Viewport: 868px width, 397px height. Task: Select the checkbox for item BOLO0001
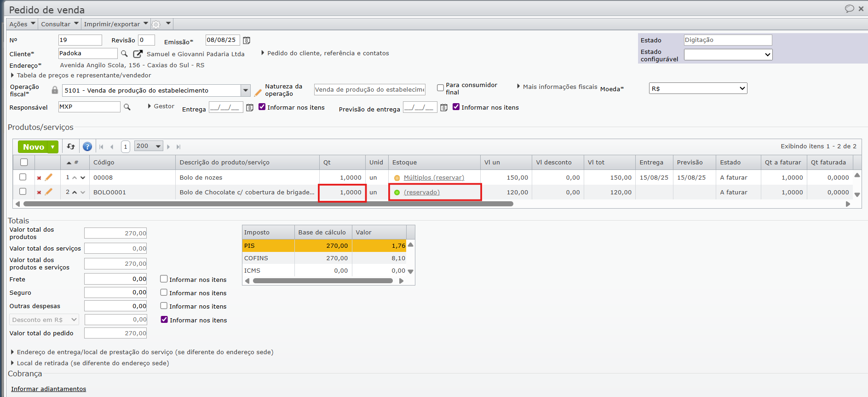[x=23, y=192]
